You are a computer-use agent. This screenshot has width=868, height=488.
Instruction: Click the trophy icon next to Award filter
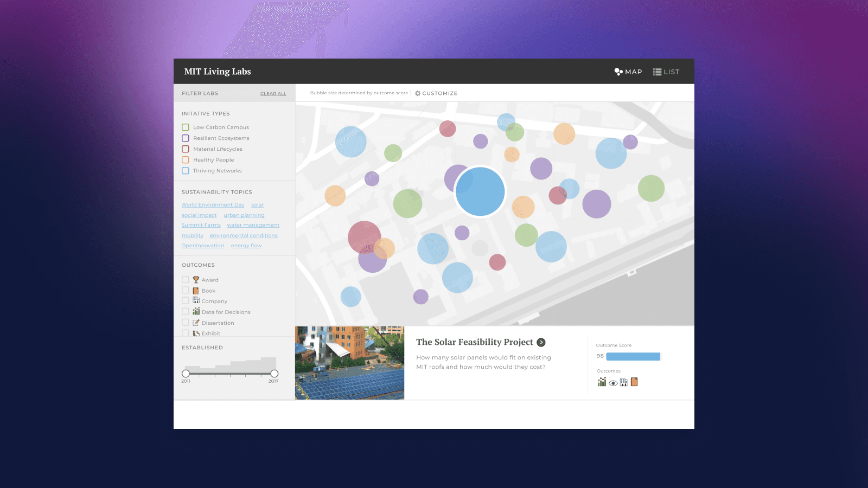click(196, 280)
